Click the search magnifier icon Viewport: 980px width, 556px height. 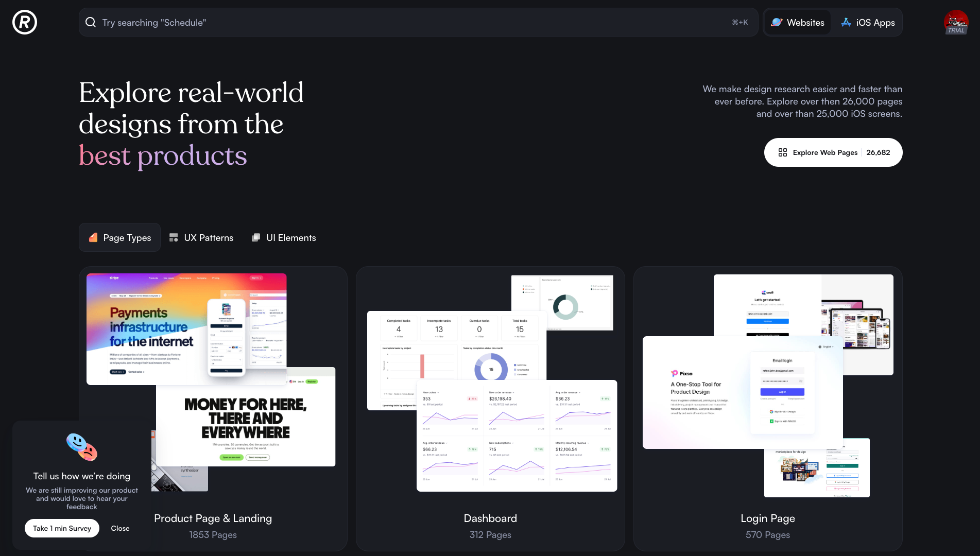91,22
